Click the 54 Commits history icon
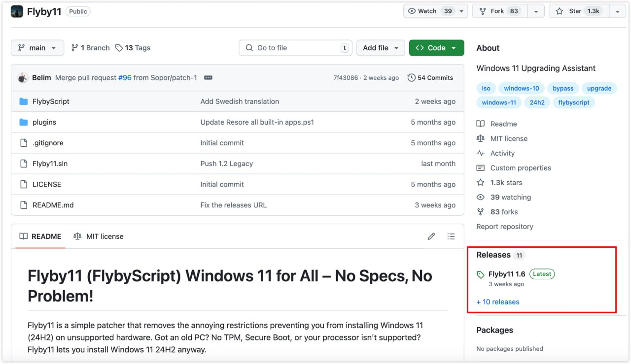 (x=412, y=78)
